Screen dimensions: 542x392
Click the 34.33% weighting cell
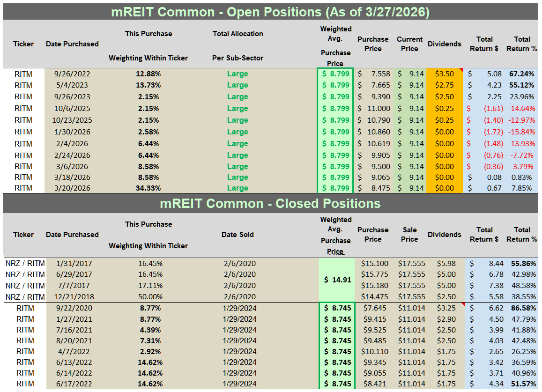tap(148, 188)
